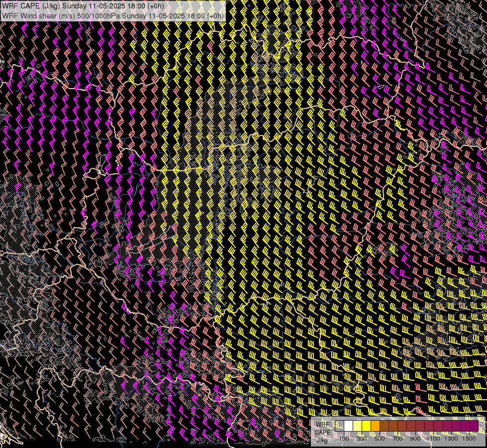Click the 500 legend value label

coord(380,439)
